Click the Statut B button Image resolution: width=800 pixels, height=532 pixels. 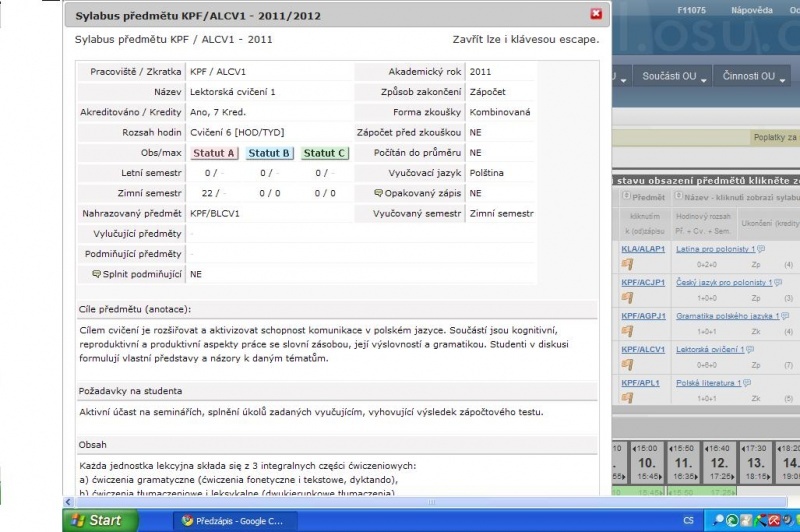tap(270, 153)
